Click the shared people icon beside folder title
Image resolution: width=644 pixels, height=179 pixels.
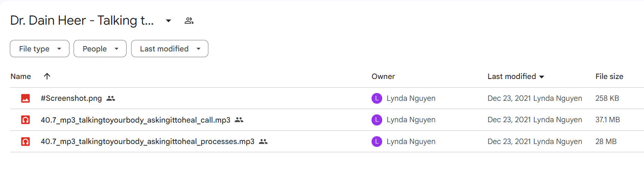pyautogui.click(x=189, y=21)
